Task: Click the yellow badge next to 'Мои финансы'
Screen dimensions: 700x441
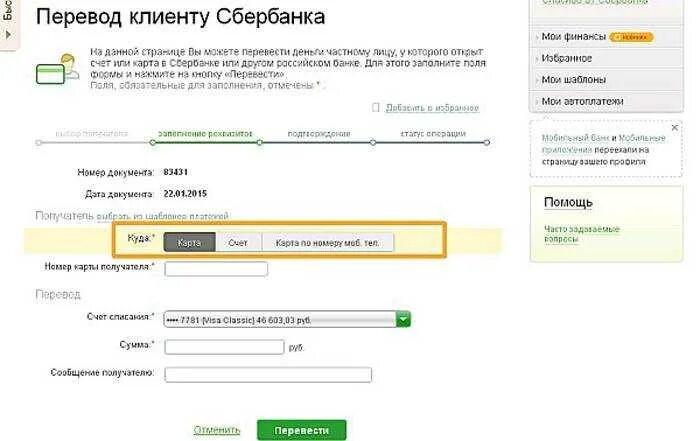Action: [631, 37]
